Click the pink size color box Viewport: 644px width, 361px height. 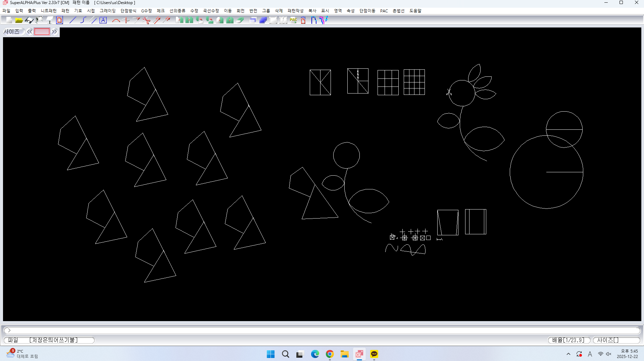(x=42, y=32)
